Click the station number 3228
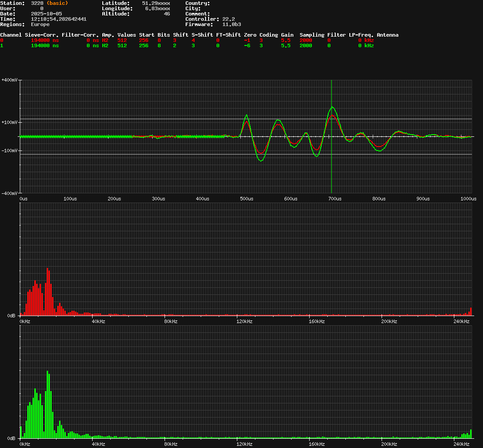Screen dimensions: 483x448 point(37,3)
